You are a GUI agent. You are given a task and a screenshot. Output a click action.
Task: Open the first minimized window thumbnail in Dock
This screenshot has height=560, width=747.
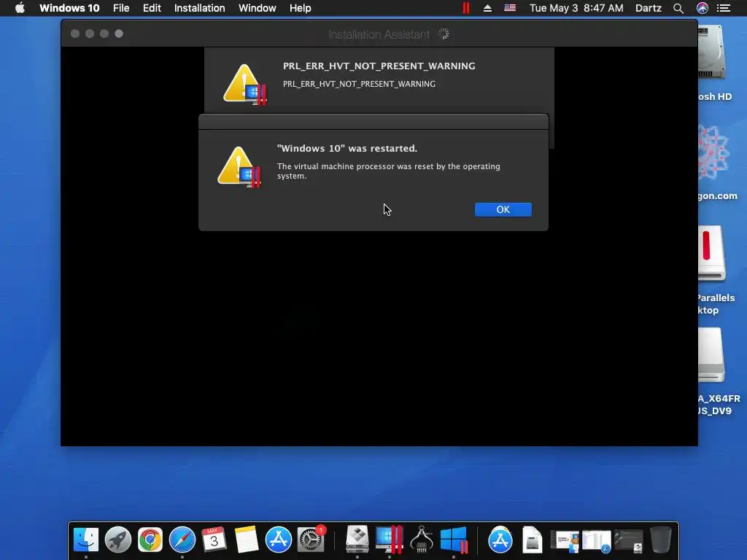click(565, 542)
